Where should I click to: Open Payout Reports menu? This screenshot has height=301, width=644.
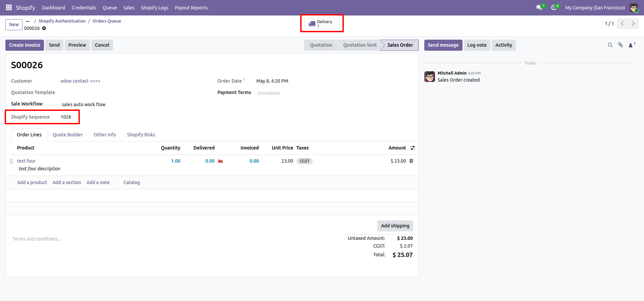click(191, 7)
